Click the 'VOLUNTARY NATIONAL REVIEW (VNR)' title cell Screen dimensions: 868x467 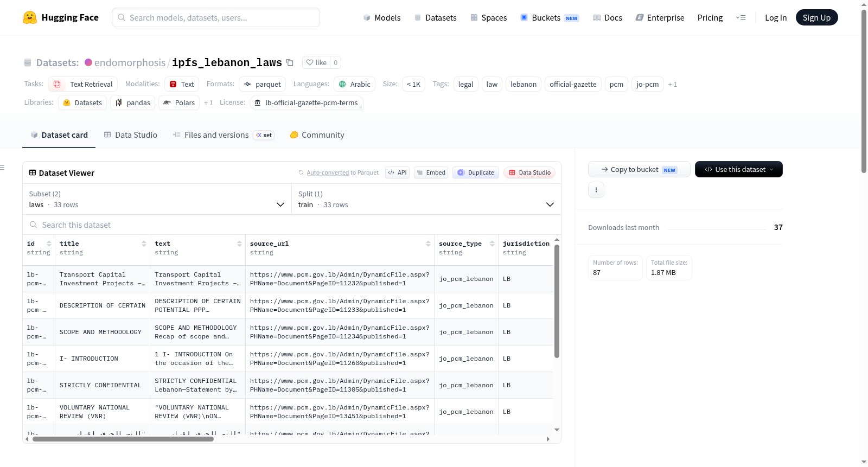103,412
